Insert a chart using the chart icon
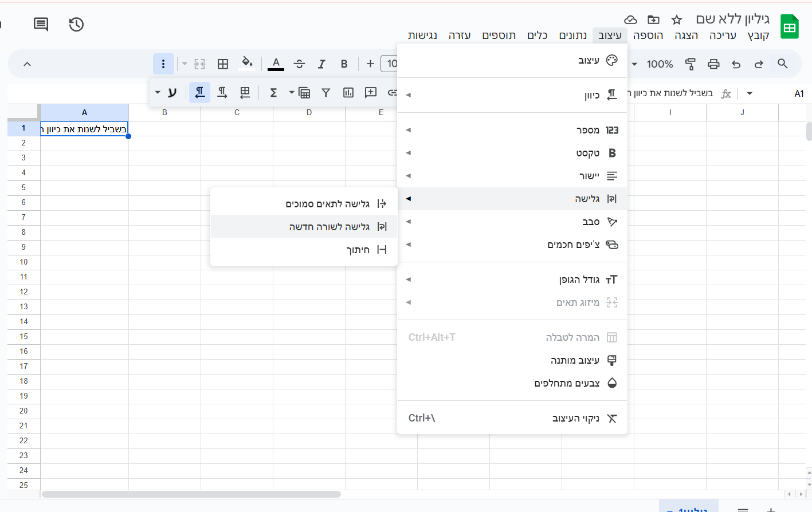 [x=348, y=93]
